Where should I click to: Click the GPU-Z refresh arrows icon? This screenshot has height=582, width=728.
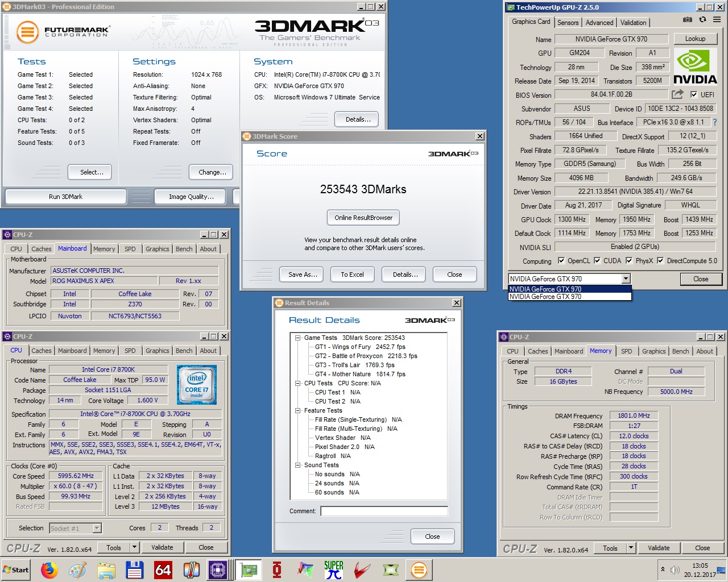coord(702,19)
